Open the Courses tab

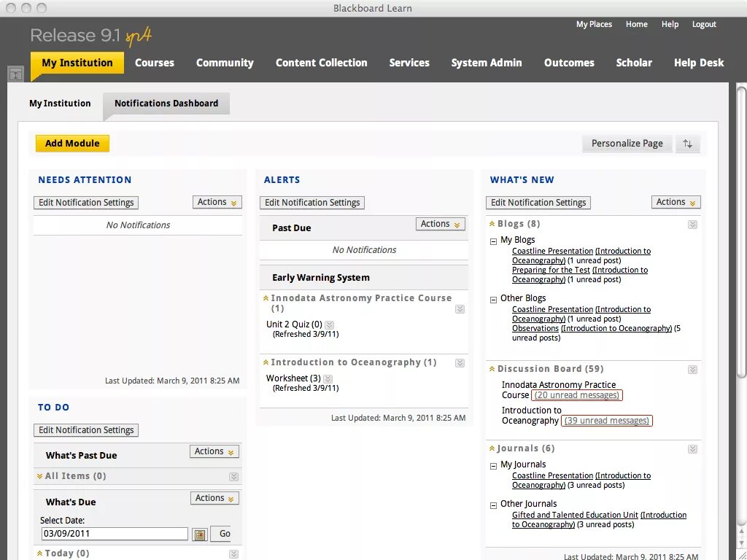point(155,63)
